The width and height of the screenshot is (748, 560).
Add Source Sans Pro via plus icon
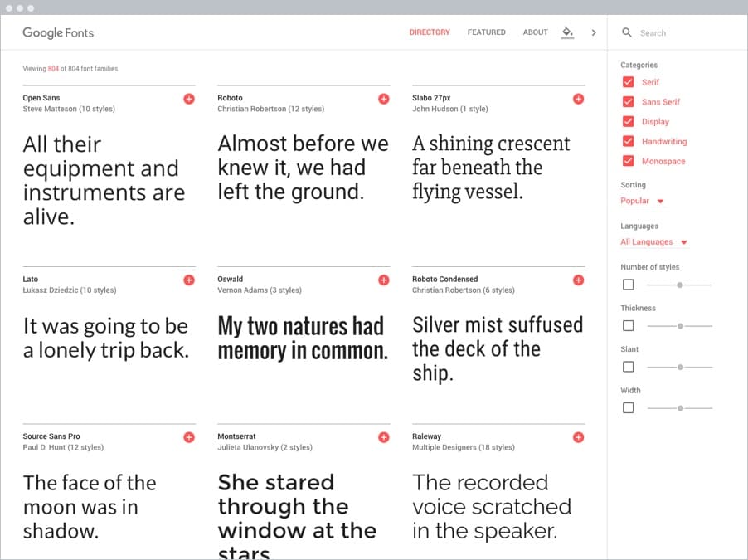[x=189, y=437]
